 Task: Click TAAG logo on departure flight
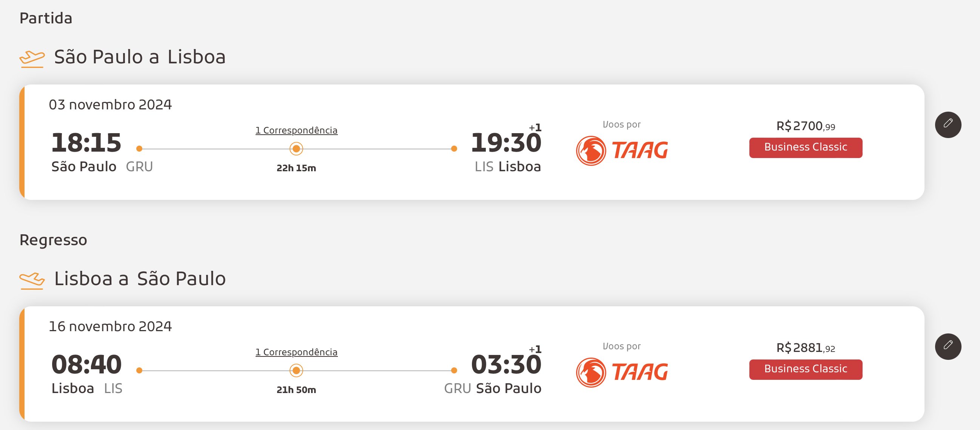click(622, 150)
